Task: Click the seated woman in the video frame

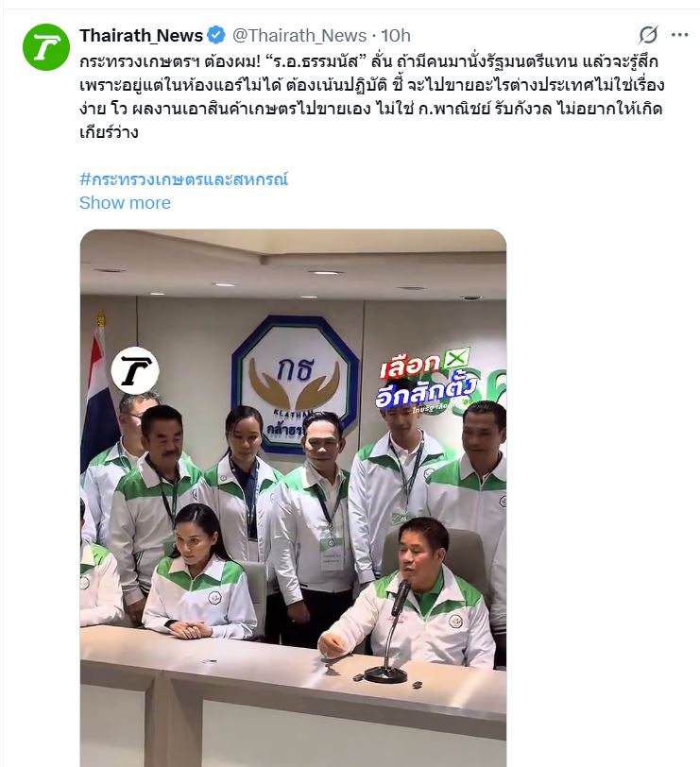Action: tap(199, 571)
